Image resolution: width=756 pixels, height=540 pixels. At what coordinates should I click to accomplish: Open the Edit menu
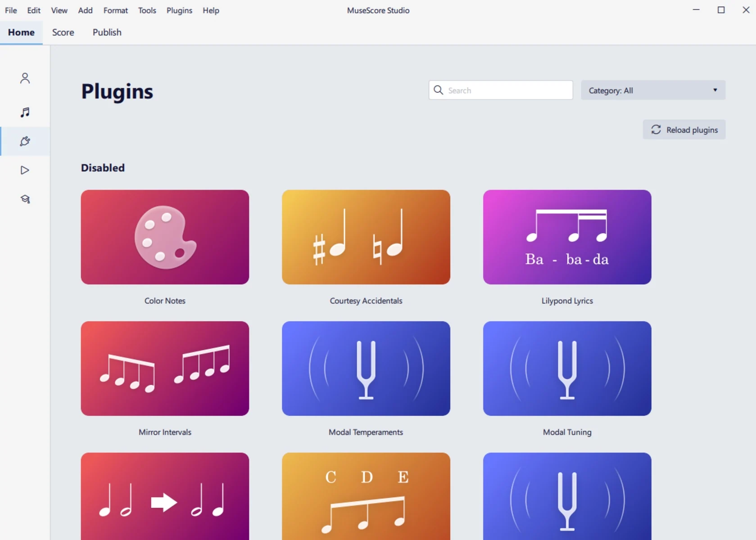tap(34, 10)
